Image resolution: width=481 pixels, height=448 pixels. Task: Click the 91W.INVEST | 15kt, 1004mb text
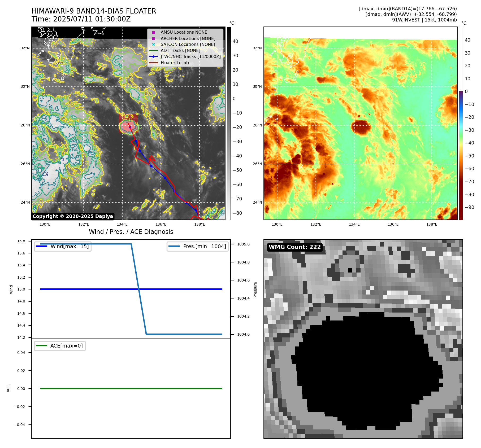click(x=424, y=20)
